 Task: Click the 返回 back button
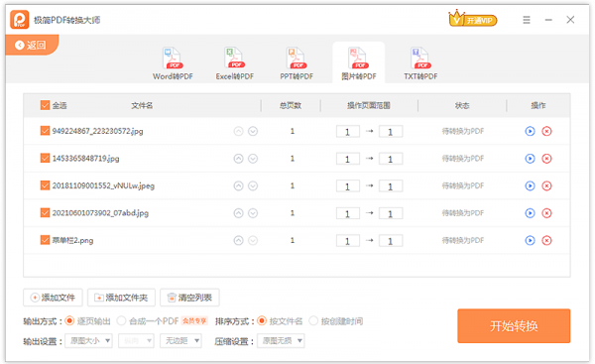point(31,46)
